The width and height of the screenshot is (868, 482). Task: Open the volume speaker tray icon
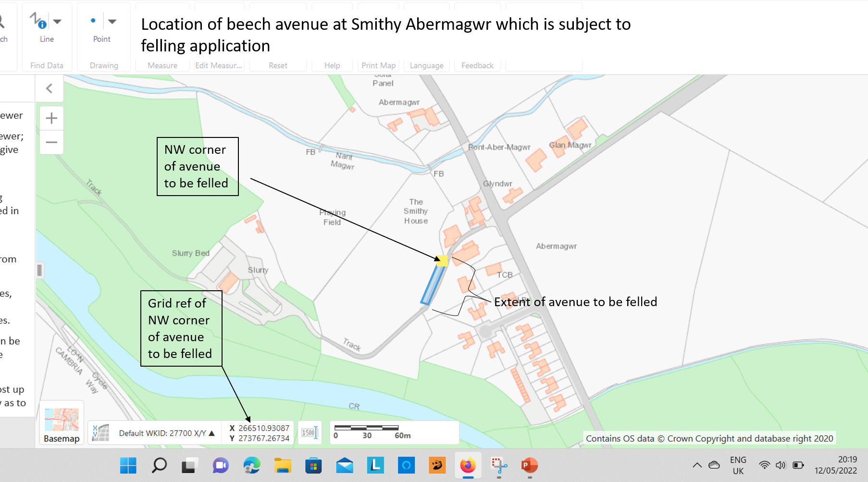(781, 465)
